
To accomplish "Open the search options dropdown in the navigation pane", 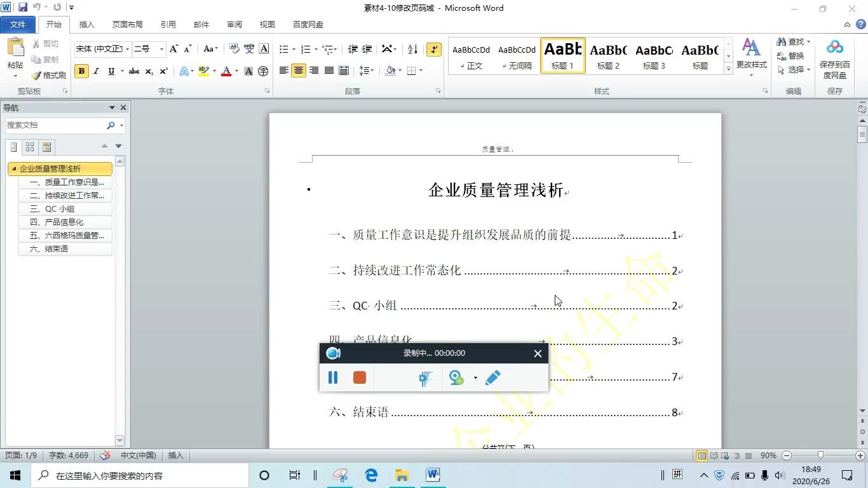I will click(121, 126).
